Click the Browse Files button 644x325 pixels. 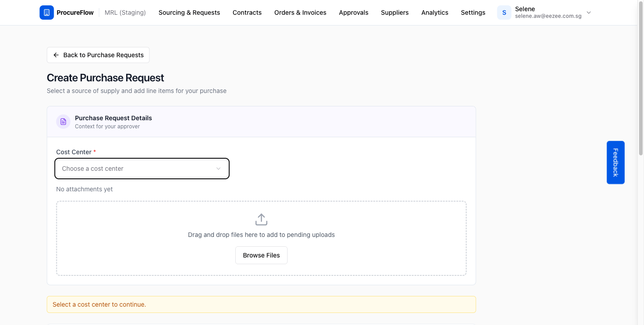(261, 255)
